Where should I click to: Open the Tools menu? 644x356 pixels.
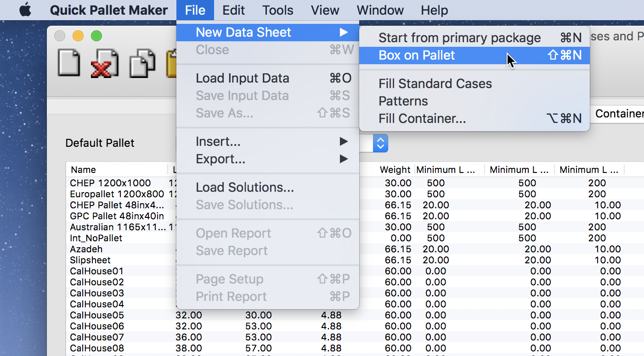point(278,10)
